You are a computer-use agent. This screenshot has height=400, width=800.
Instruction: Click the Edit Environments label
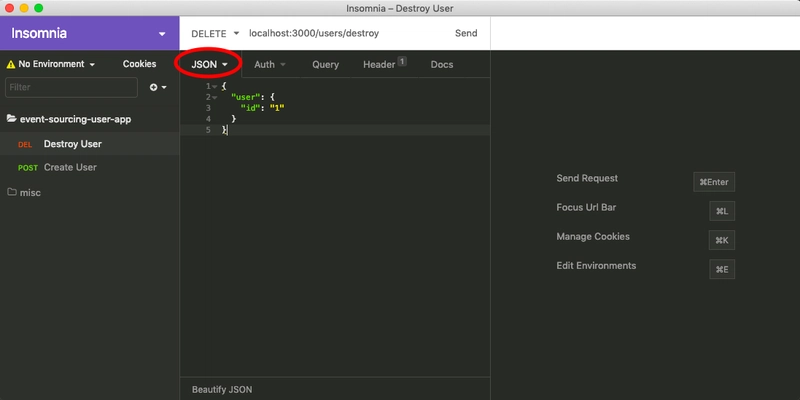[x=596, y=266]
